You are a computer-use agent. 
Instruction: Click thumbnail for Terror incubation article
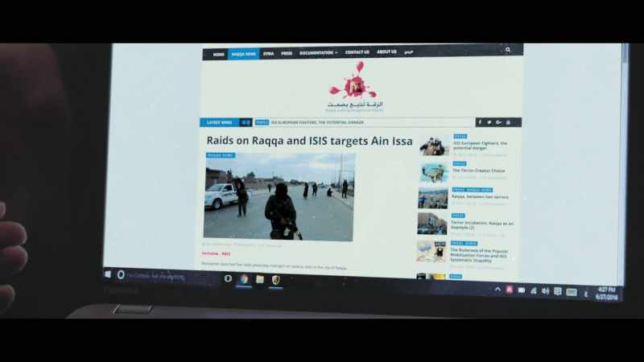tap(432, 224)
